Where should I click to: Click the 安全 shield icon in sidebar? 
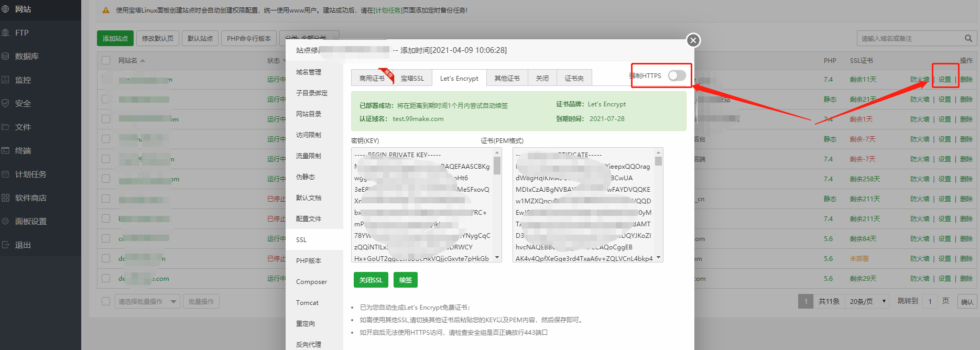pyautogui.click(x=6, y=103)
